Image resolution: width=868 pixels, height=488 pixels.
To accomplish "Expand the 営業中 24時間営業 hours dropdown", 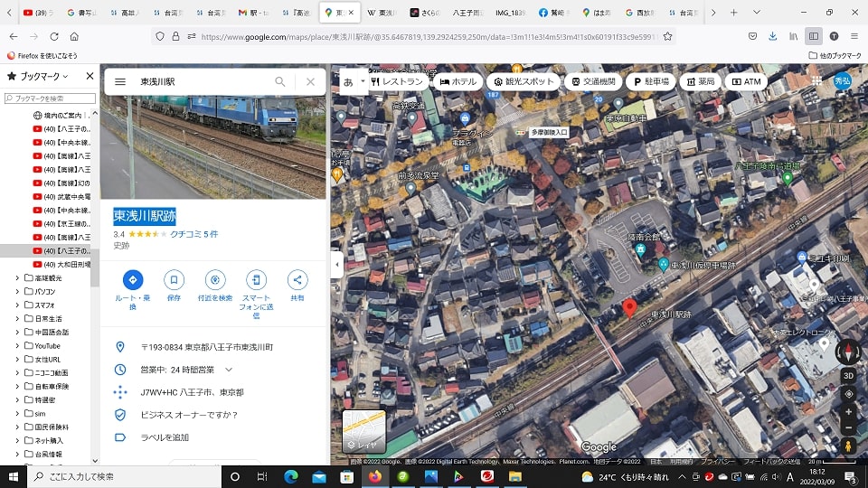I will [229, 370].
